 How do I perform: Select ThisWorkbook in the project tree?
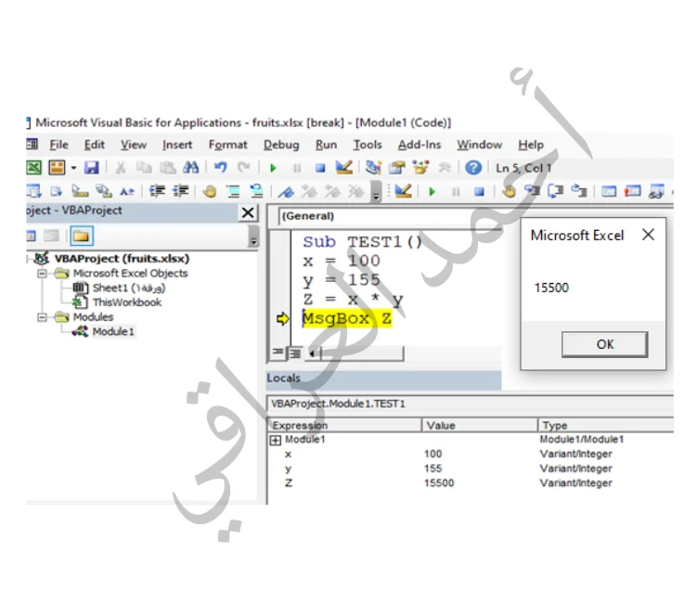[127, 302]
